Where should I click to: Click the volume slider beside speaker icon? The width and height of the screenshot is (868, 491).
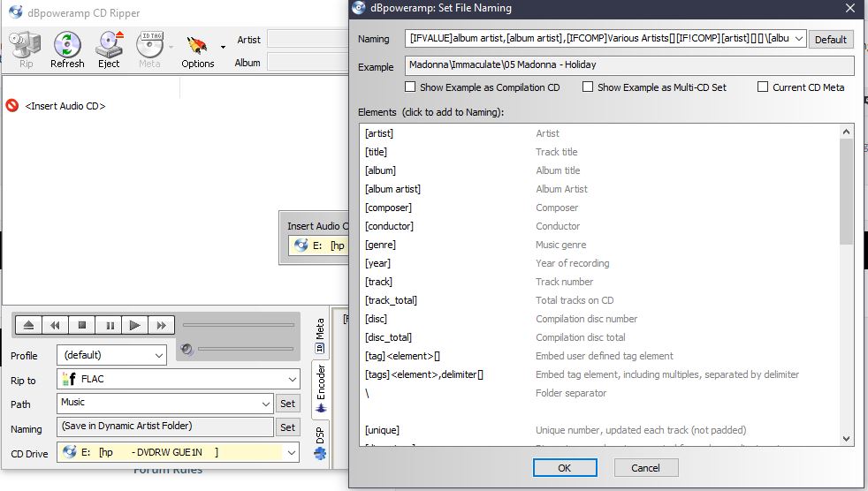click(245, 350)
